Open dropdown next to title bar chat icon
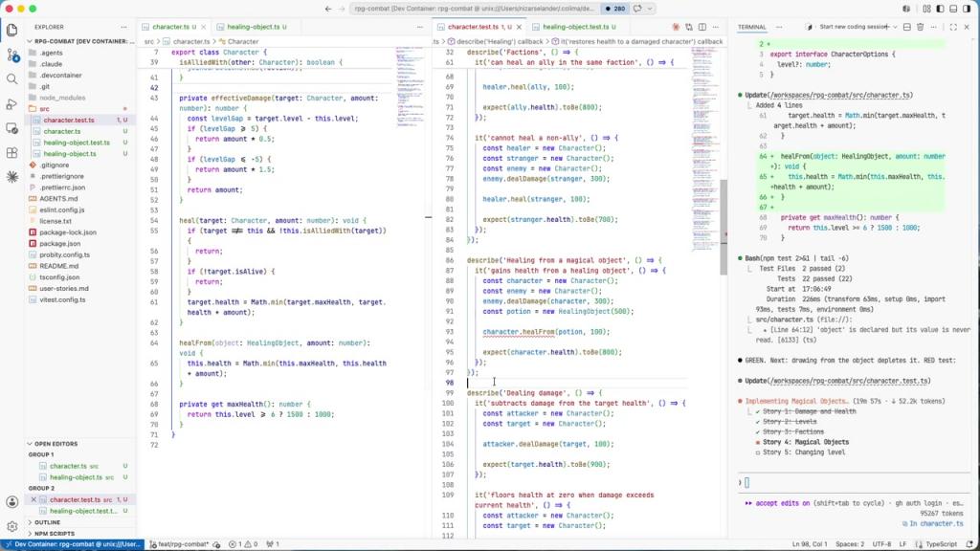The width and height of the screenshot is (980, 551). coord(650,9)
